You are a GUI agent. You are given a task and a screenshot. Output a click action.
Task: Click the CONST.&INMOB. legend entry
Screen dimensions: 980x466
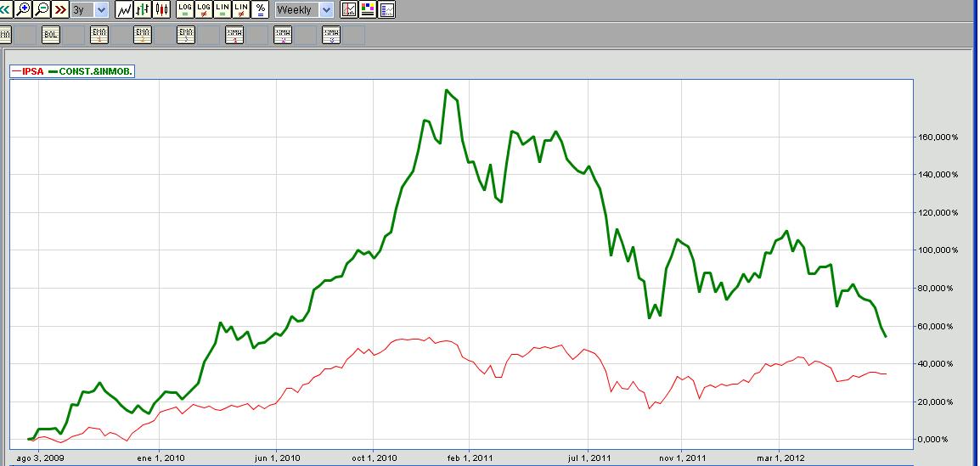pyautogui.click(x=90, y=71)
